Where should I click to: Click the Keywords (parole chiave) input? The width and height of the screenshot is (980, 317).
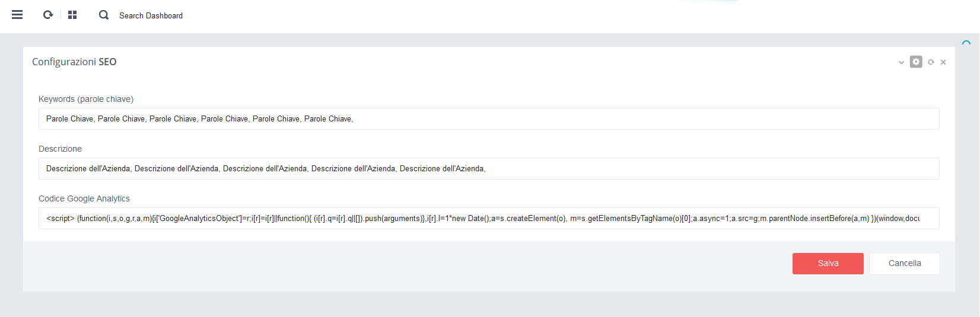[x=488, y=119]
